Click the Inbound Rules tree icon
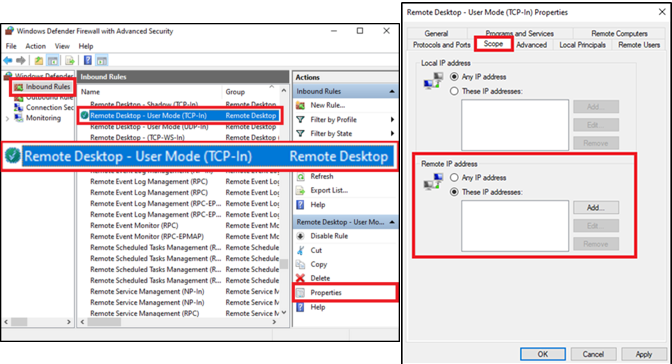Viewport: 672px width, 364px height. coord(18,87)
